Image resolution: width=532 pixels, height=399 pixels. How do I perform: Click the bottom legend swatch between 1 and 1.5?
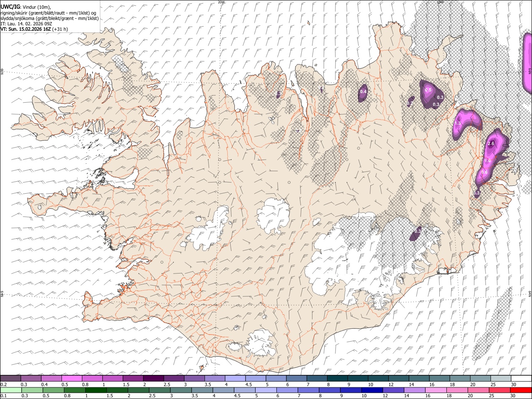click(96, 390)
